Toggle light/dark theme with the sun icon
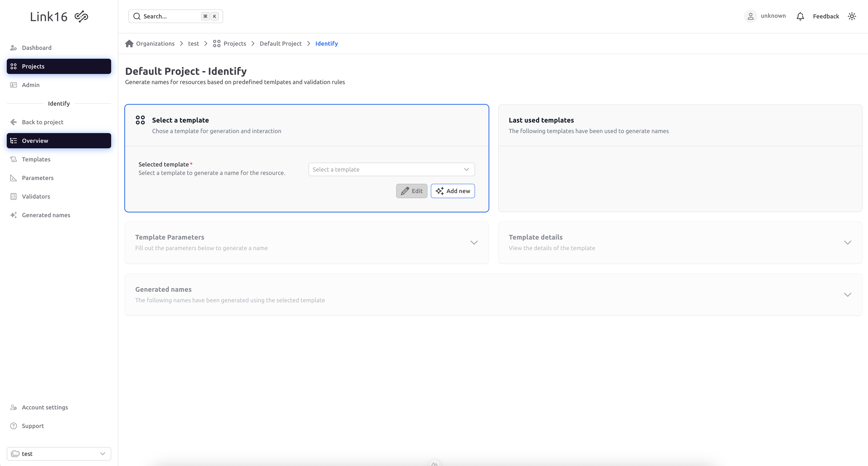 [x=852, y=16]
